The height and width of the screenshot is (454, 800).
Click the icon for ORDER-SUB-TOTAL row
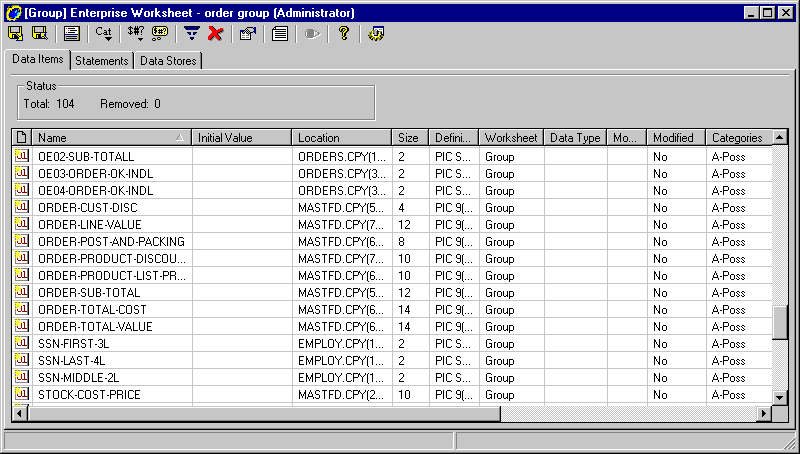pyautogui.click(x=21, y=292)
